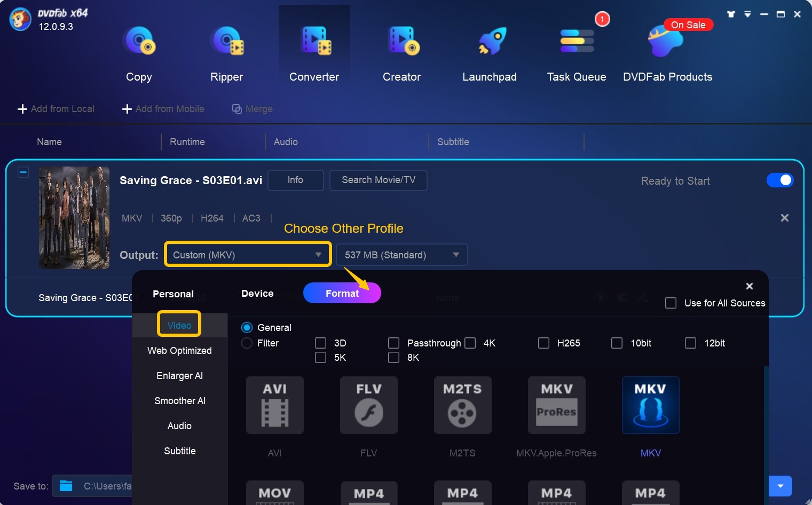Click the Search Movie/TV button
This screenshot has height=505, width=812.
pos(378,180)
